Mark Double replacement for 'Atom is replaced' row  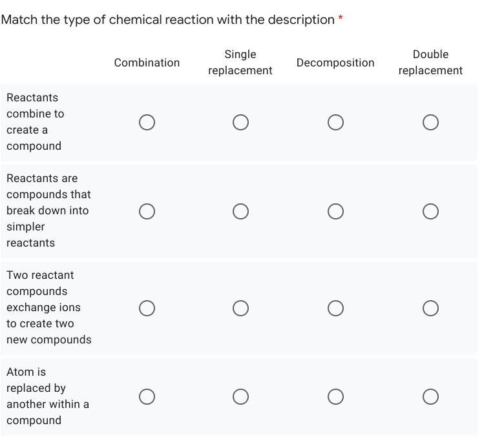click(x=430, y=396)
